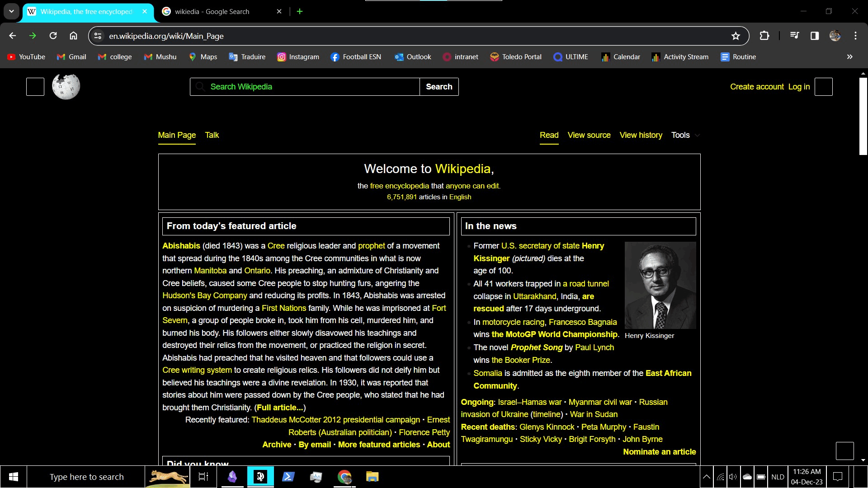Open the Wikipedia sidebar menu box
The width and height of the screenshot is (868, 488).
(x=35, y=87)
